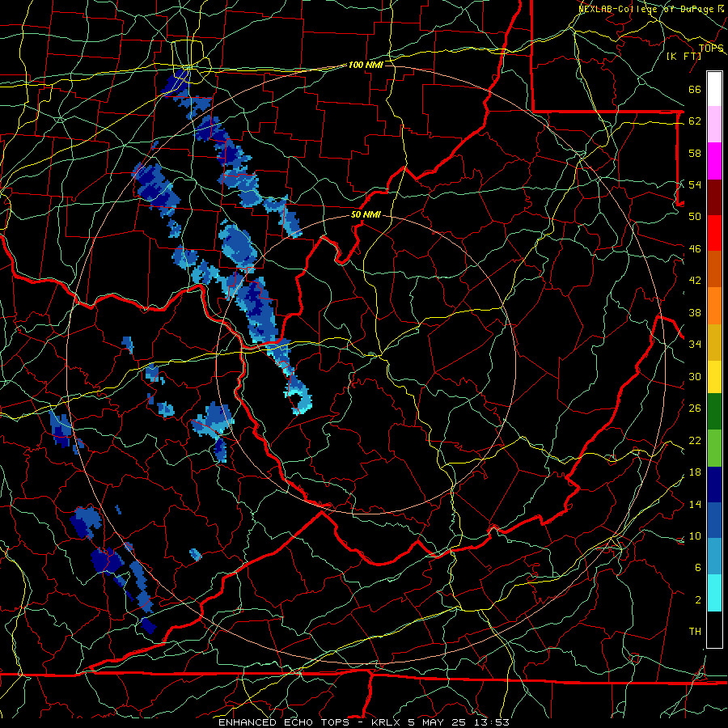This screenshot has height=728, width=728.
Task: Click the medium blue 18 kft legend swatch
Action: point(714,520)
